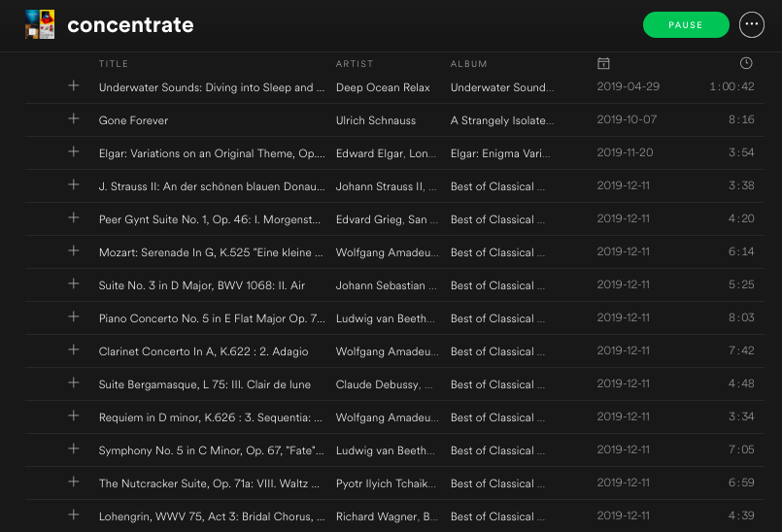Open album A Strangely Isolate...
Viewport: 782px width, 532px height.
(x=502, y=120)
